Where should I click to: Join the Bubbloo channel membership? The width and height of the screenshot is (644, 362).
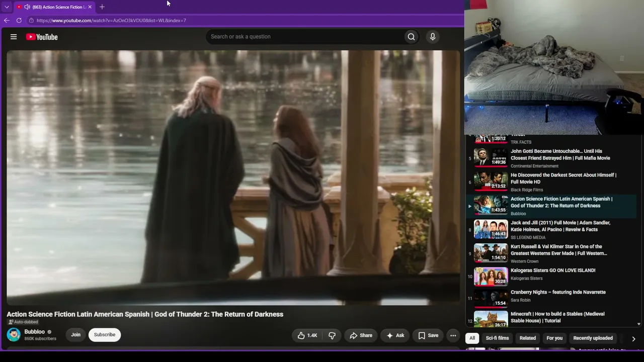click(x=75, y=335)
